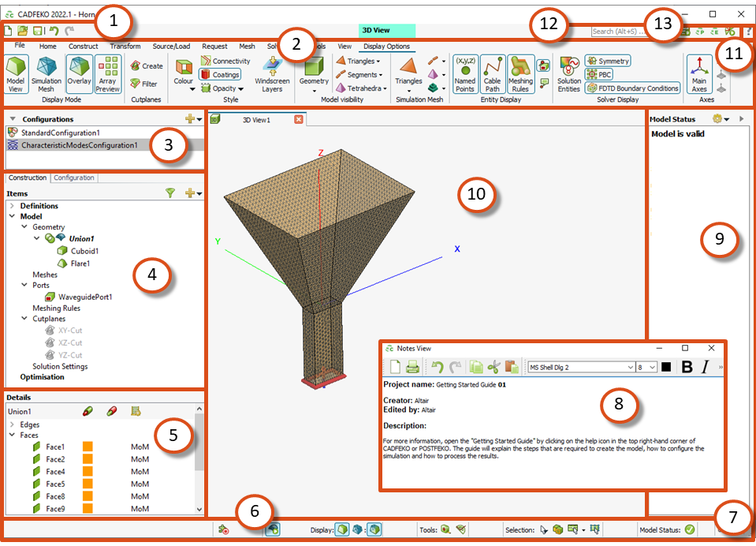This screenshot has width=756, height=546.
Task: Toggle the Symmetry solver display
Action: coord(608,61)
